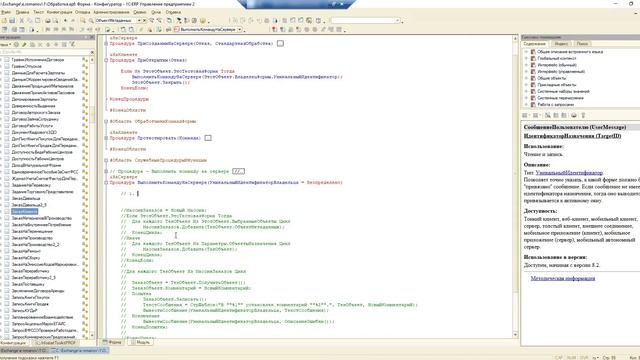Select ДанныеДляРасчетаЗарплаты in configuration tree

[38, 73]
